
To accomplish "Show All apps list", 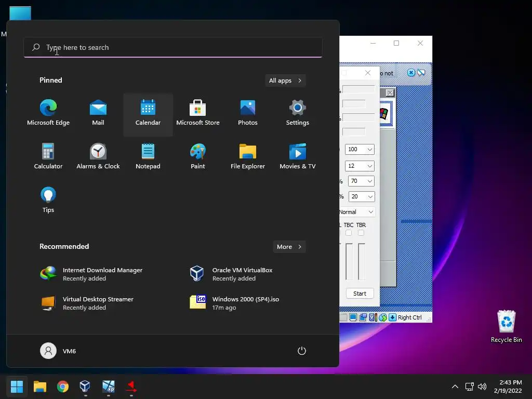I will click(x=285, y=81).
